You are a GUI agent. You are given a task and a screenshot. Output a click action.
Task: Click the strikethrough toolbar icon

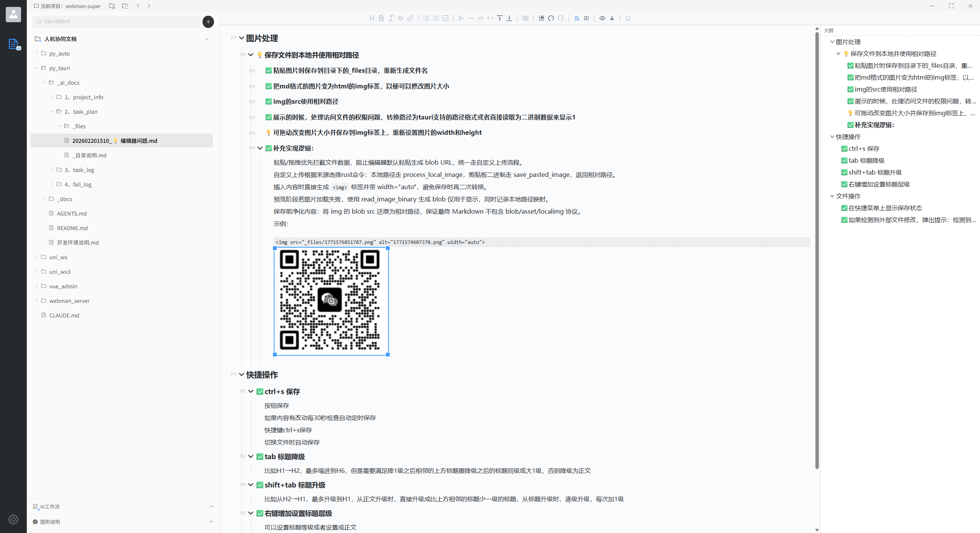coord(400,18)
